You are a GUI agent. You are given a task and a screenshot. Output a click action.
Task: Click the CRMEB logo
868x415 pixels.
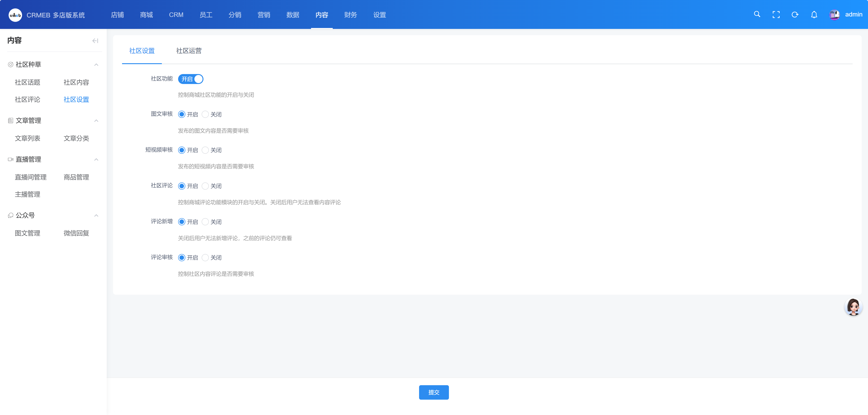coord(15,15)
